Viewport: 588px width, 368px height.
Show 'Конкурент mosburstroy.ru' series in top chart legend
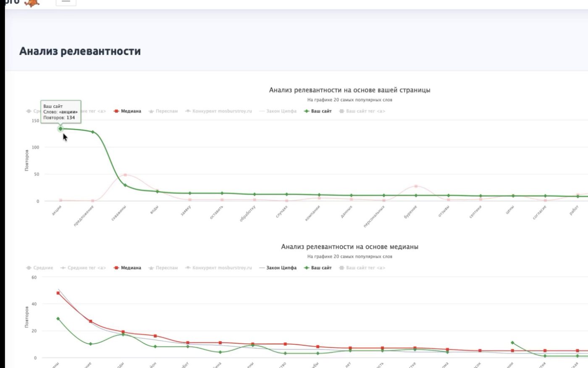click(x=218, y=111)
